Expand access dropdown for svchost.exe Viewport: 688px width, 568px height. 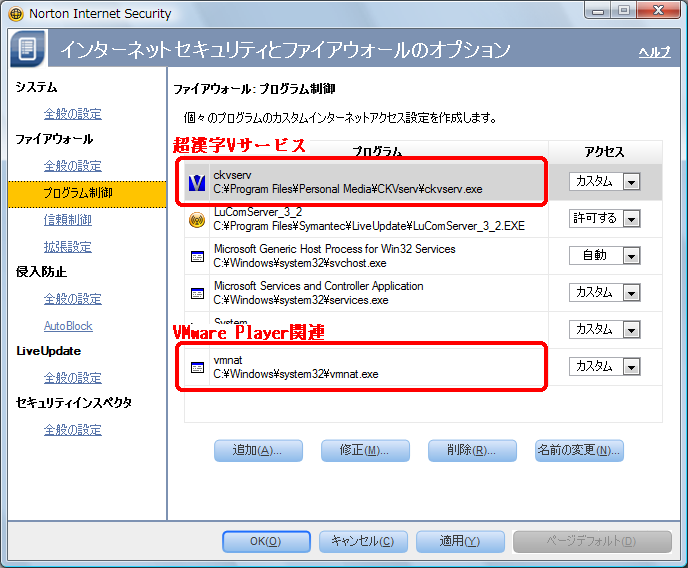631,256
